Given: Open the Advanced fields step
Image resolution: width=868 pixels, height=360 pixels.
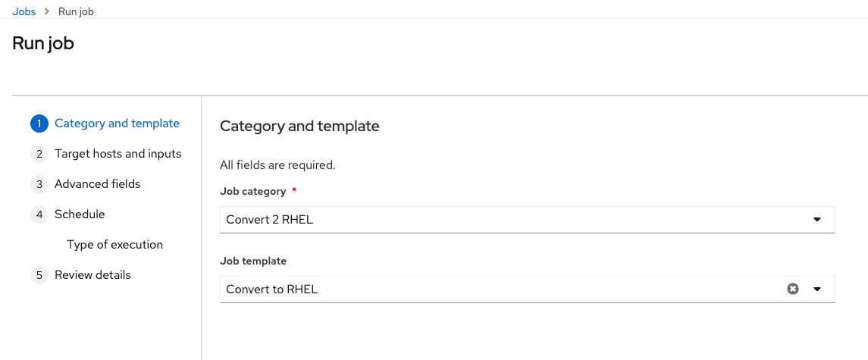Looking at the screenshot, I should point(98,184).
